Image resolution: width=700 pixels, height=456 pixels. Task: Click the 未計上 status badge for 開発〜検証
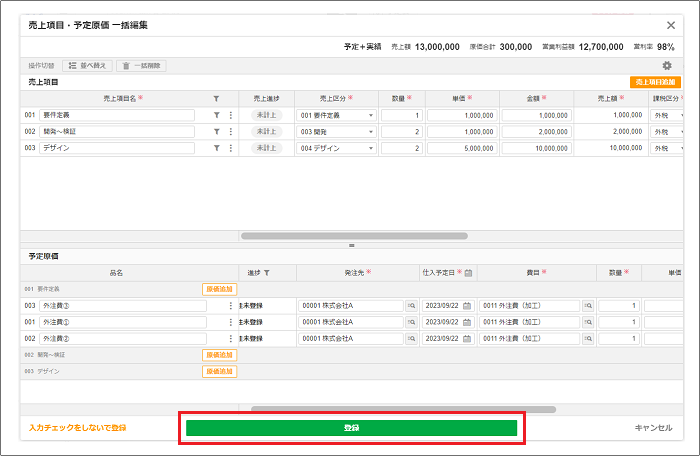click(266, 132)
